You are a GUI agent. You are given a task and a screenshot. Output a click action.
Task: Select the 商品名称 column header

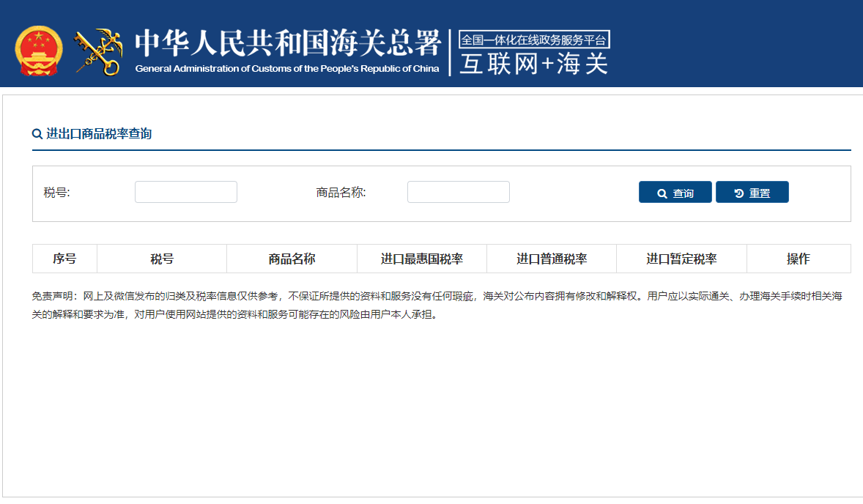click(x=290, y=258)
